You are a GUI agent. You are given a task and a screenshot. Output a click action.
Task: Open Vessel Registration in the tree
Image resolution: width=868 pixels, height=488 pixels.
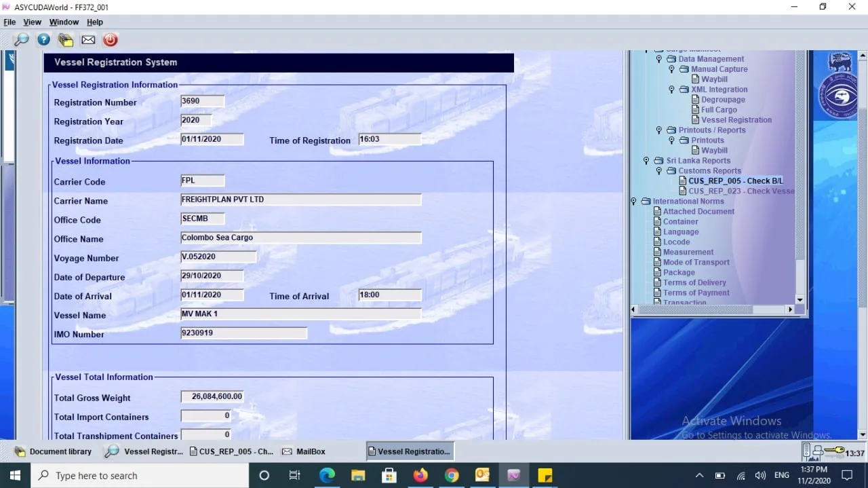tap(736, 120)
